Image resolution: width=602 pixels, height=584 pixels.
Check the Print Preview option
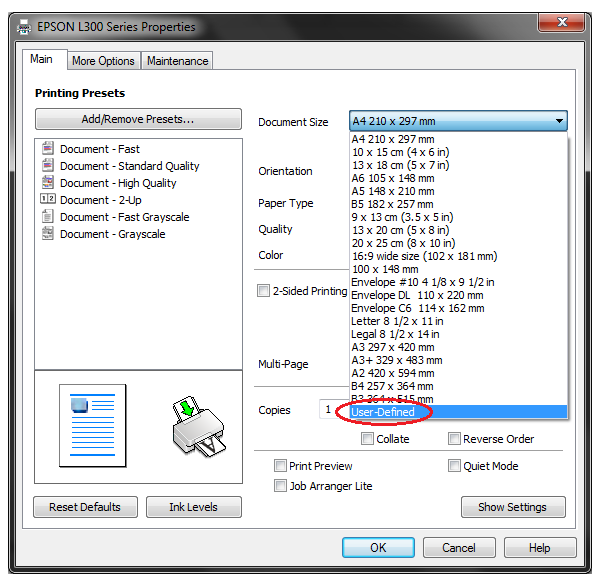point(280,466)
